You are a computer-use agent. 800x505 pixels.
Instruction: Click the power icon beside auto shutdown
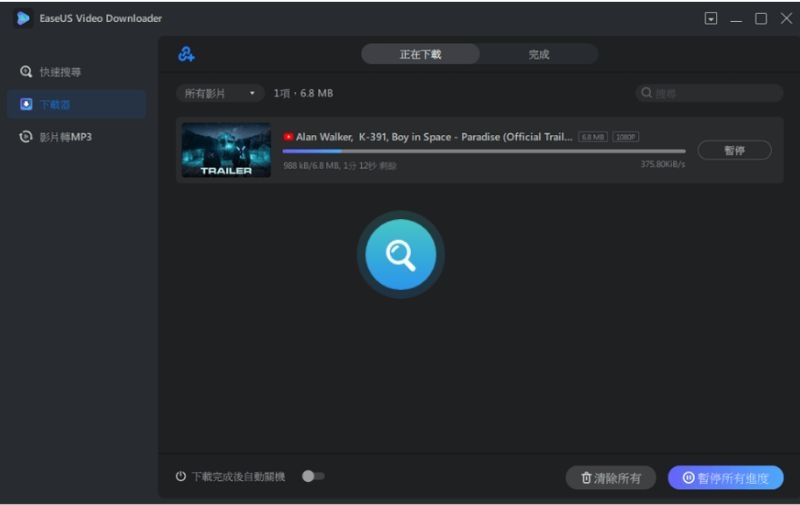(x=181, y=477)
